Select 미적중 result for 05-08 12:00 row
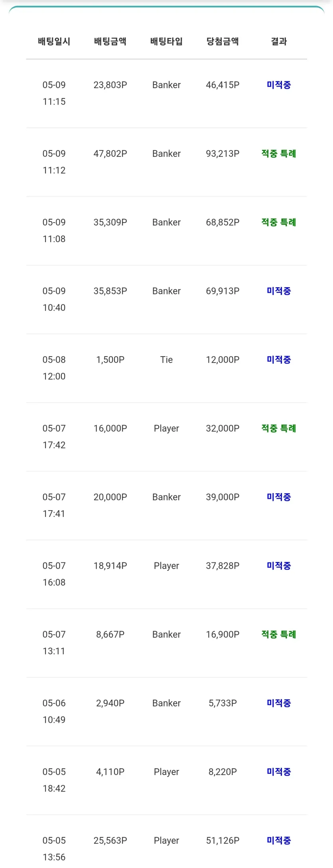Screen dimensions: 333x868 point(279,360)
